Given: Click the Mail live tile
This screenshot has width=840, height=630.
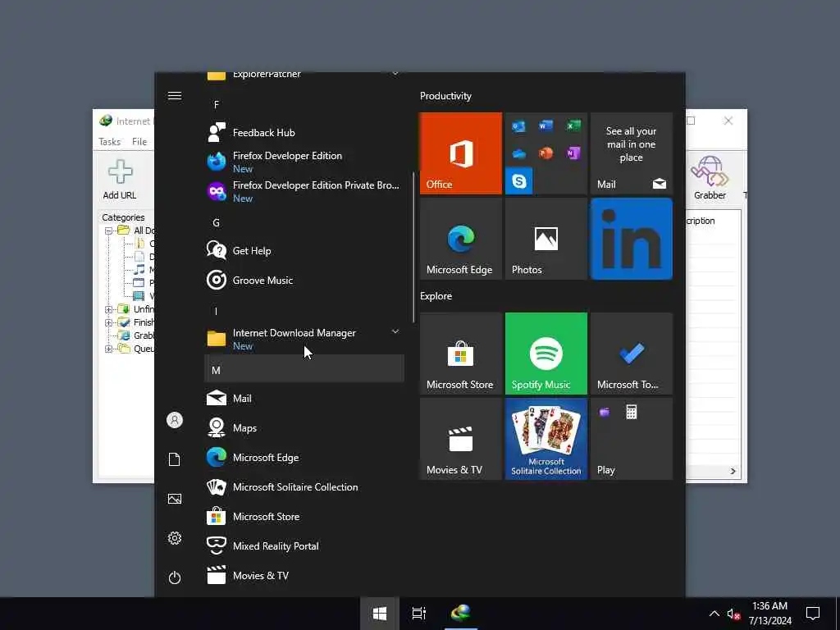Looking at the screenshot, I should 631,153.
